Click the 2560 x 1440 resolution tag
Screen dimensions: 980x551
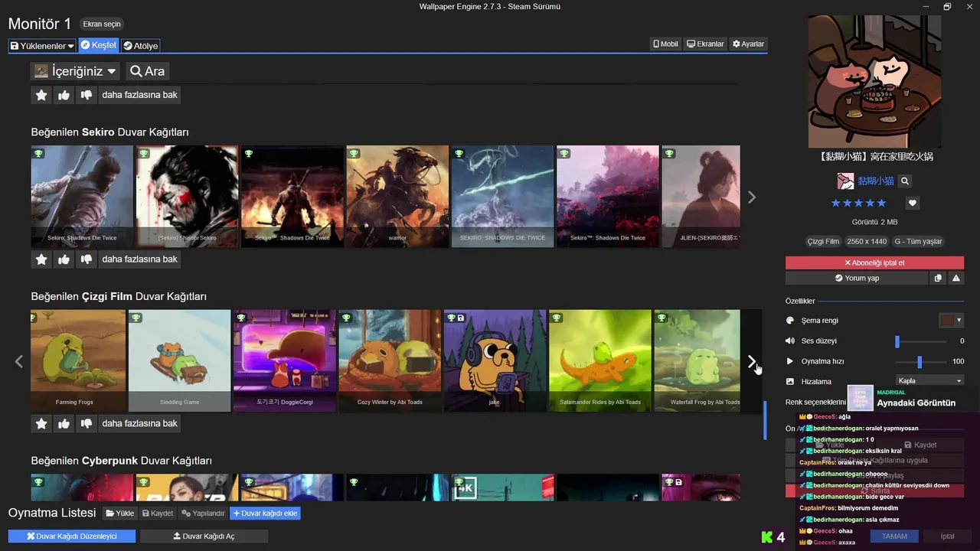click(867, 242)
